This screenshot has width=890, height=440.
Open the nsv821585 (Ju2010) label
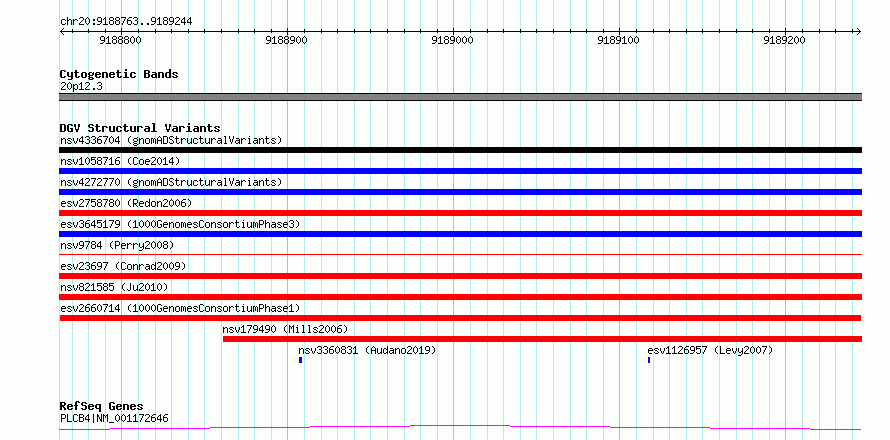pos(114,287)
